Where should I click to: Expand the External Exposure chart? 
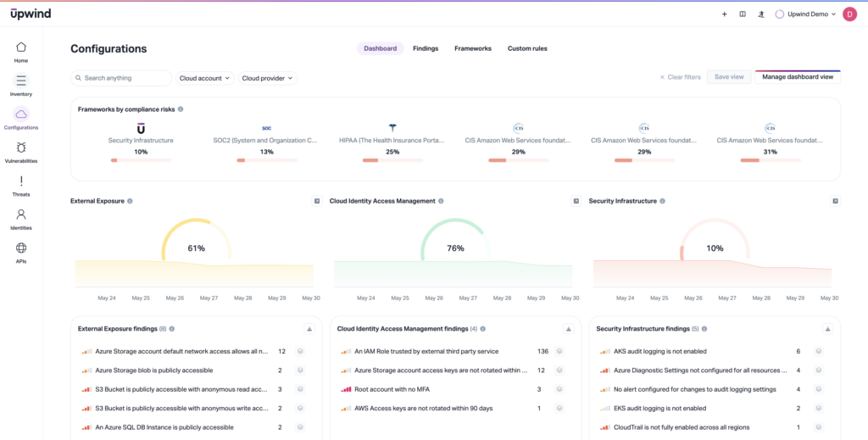coord(317,202)
